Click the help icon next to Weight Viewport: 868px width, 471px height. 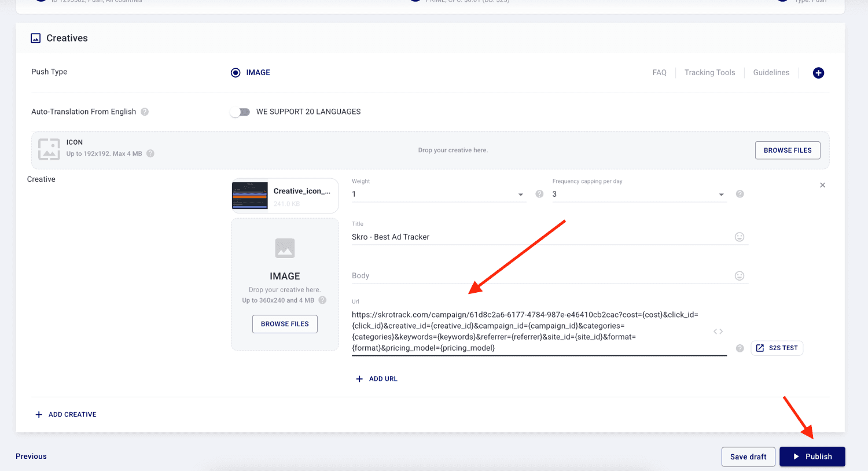click(539, 194)
